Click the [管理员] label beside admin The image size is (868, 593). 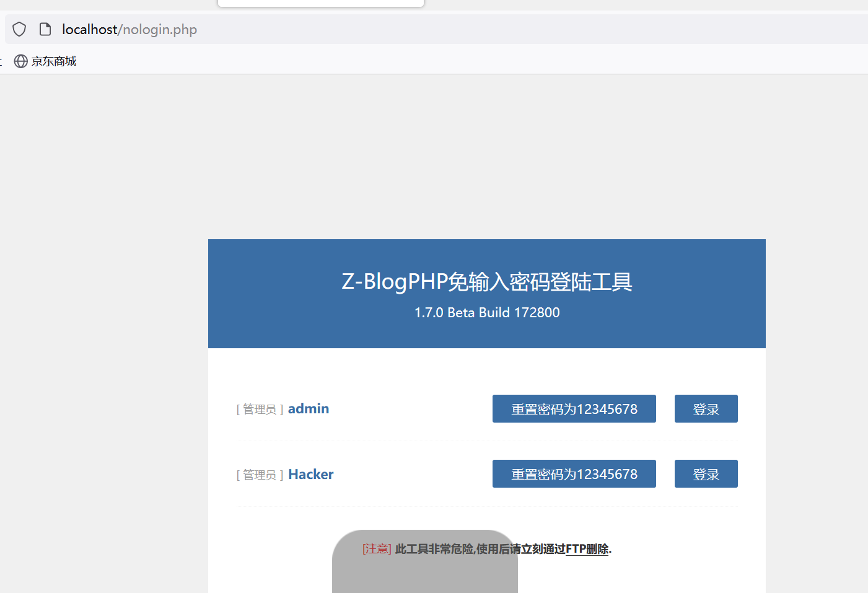coord(260,410)
